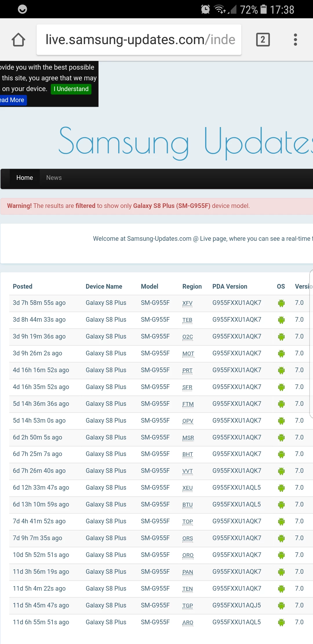Viewport: 313px width, 644px height.
Task: Click the PAN region code
Action: 188,572
